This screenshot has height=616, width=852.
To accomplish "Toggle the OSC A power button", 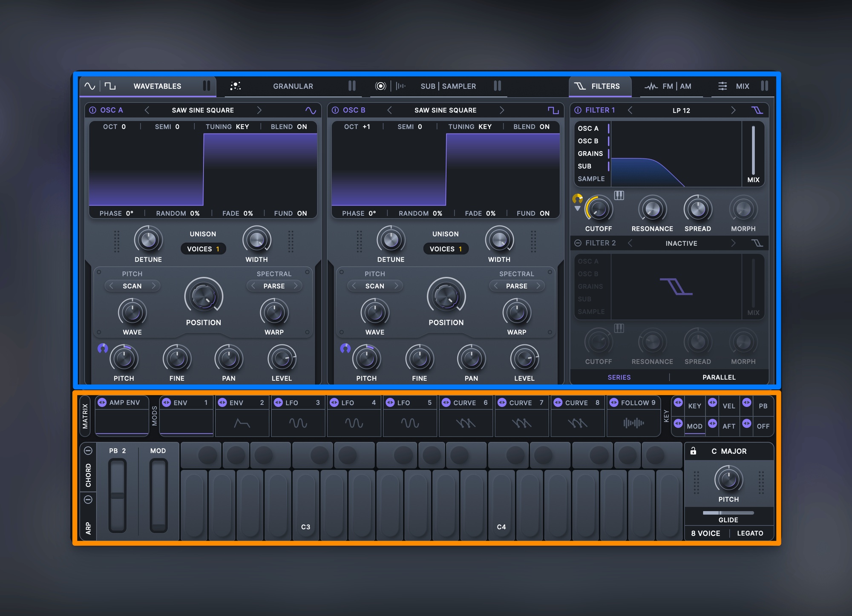I will click(x=92, y=110).
